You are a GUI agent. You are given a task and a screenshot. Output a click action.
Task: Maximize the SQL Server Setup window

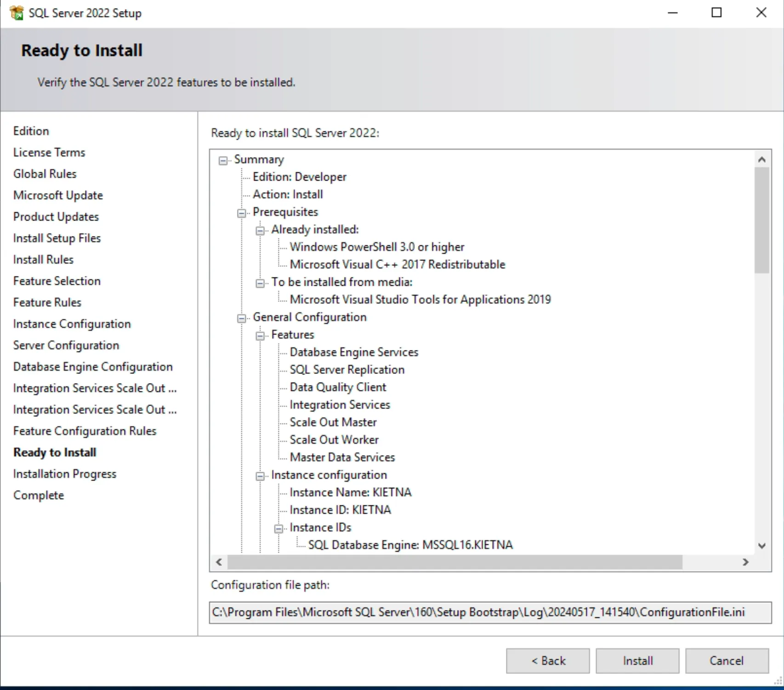(716, 13)
